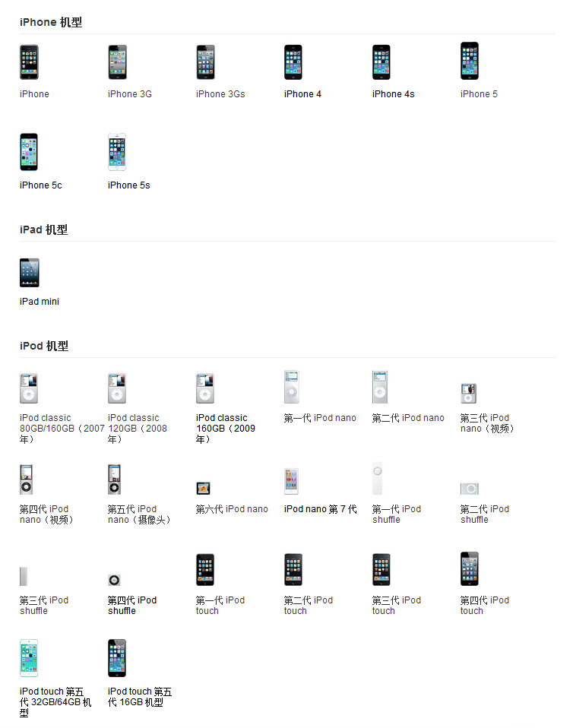Image resolution: width=573 pixels, height=728 pixels.
Task: Click the iPad mini device image
Action: coord(29,273)
